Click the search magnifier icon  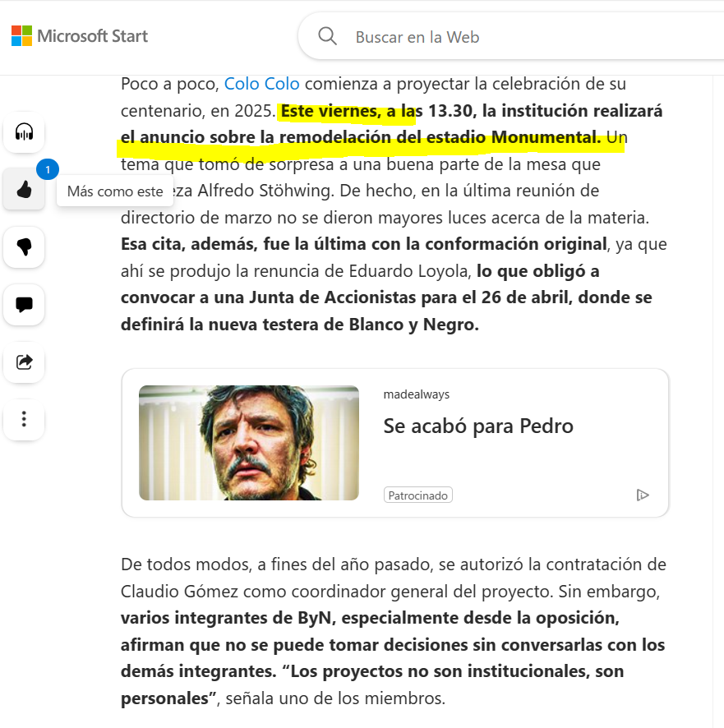click(327, 36)
